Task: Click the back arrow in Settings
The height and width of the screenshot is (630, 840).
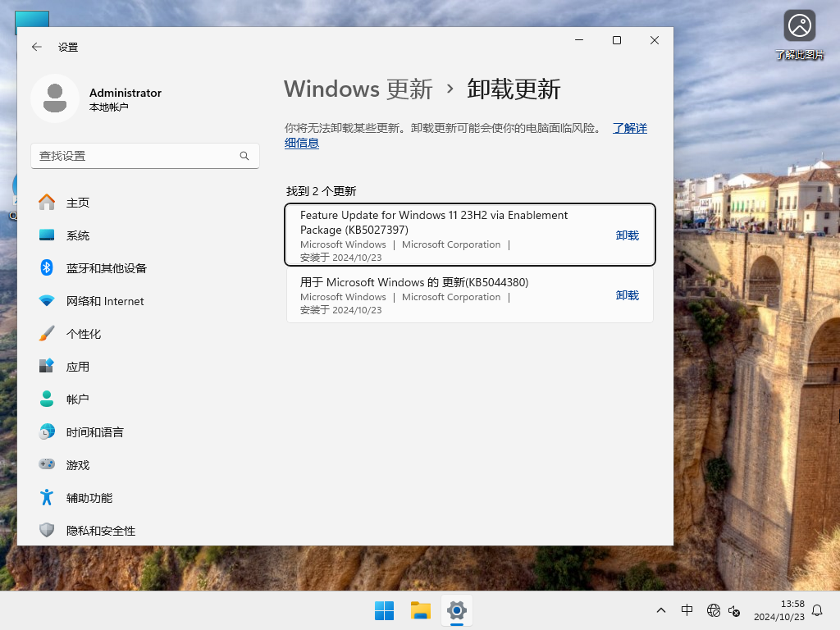Action: 36,47
